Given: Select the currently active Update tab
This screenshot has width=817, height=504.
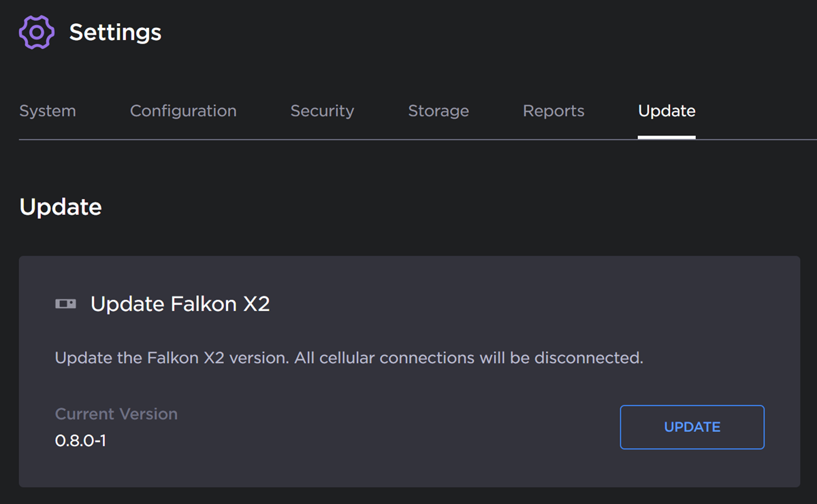Looking at the screenshot, I should [666, 111].
